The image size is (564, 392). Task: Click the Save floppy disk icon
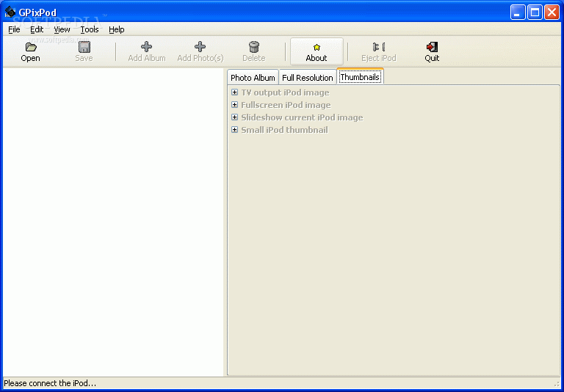click(84, 47)
